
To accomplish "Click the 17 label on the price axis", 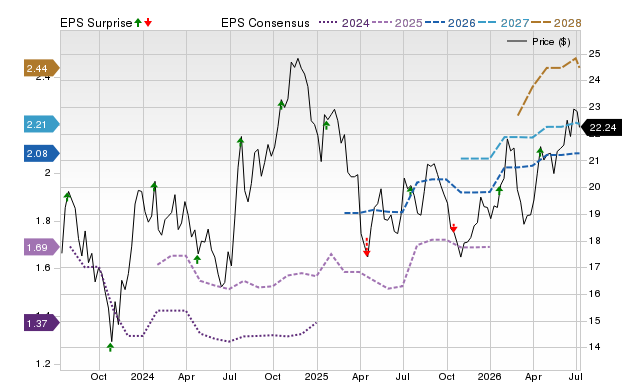I will (594, 267).
